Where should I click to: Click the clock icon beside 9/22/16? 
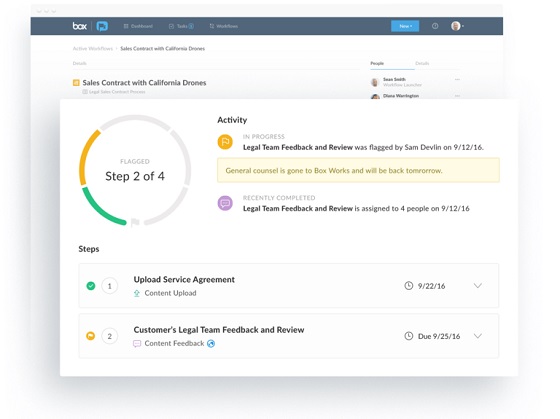[x=409, y=286]
